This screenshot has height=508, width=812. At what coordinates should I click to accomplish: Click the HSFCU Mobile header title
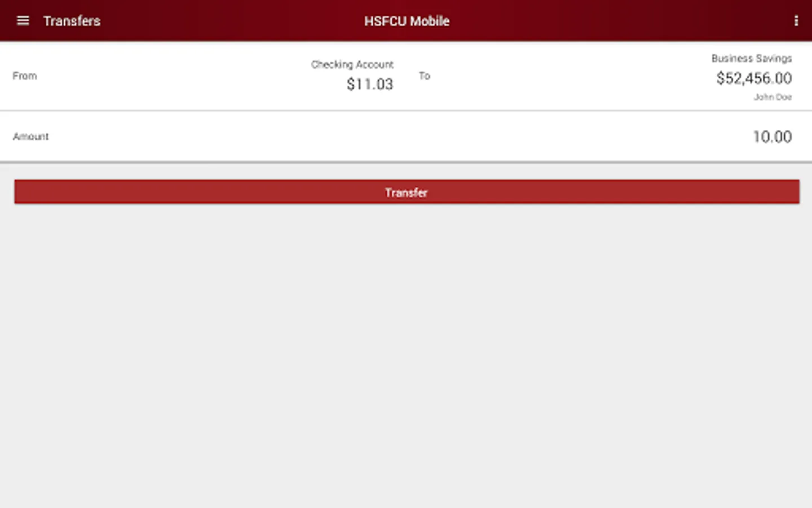407,21
